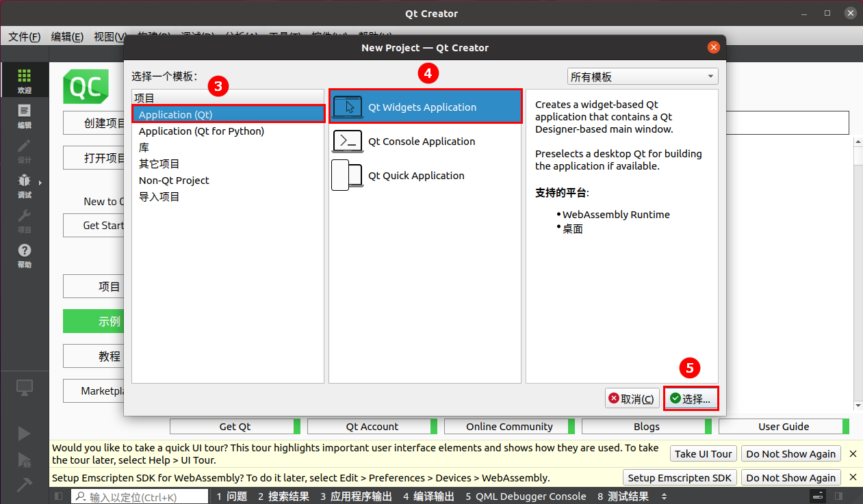Click the Build hammer icon
Viewport: 863px width, 504px height.
(24, 484)
